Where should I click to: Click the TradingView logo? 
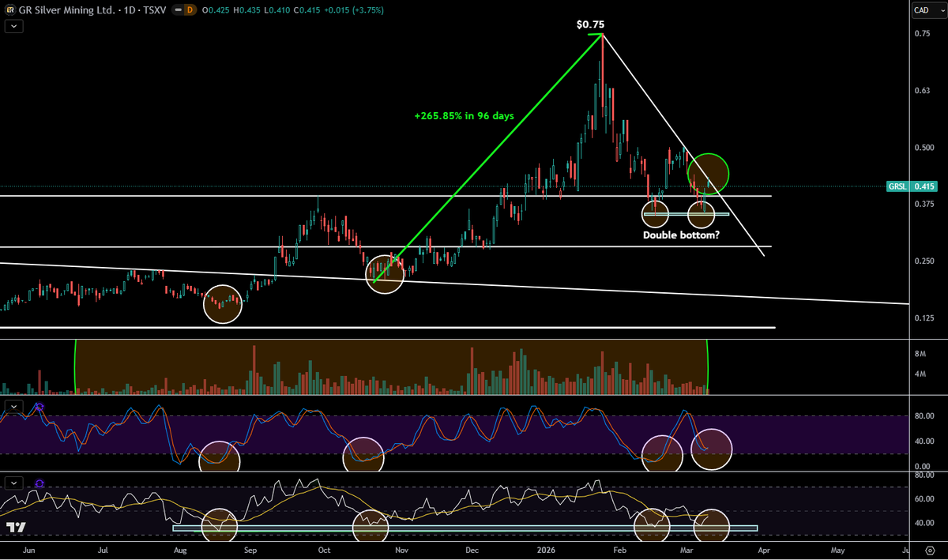tap(16, 527)
